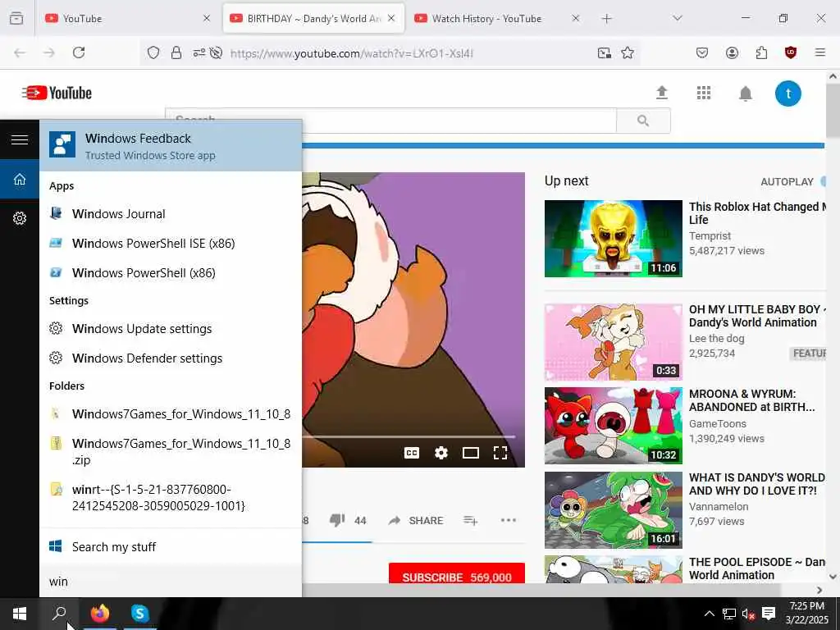Click the network tray icon

[728, 614]
